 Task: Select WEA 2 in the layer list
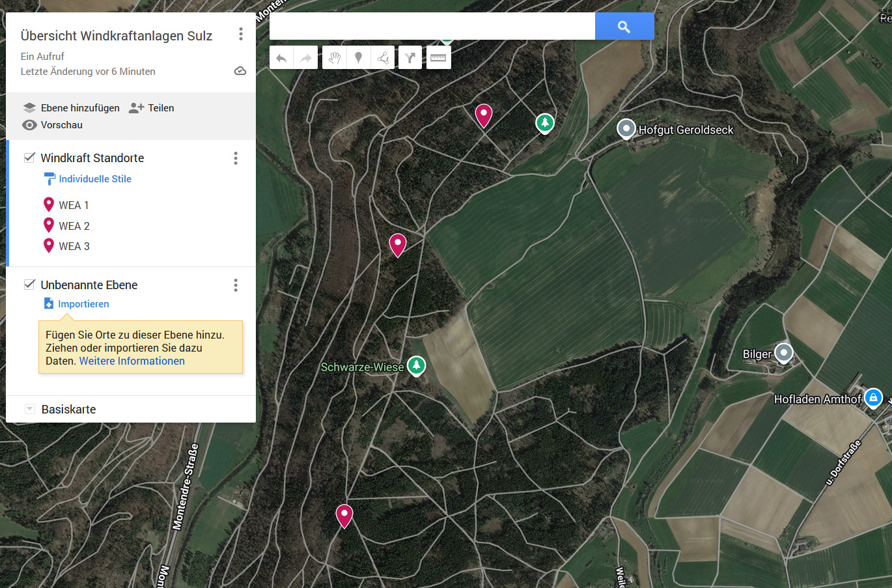(x=74, y=226)
